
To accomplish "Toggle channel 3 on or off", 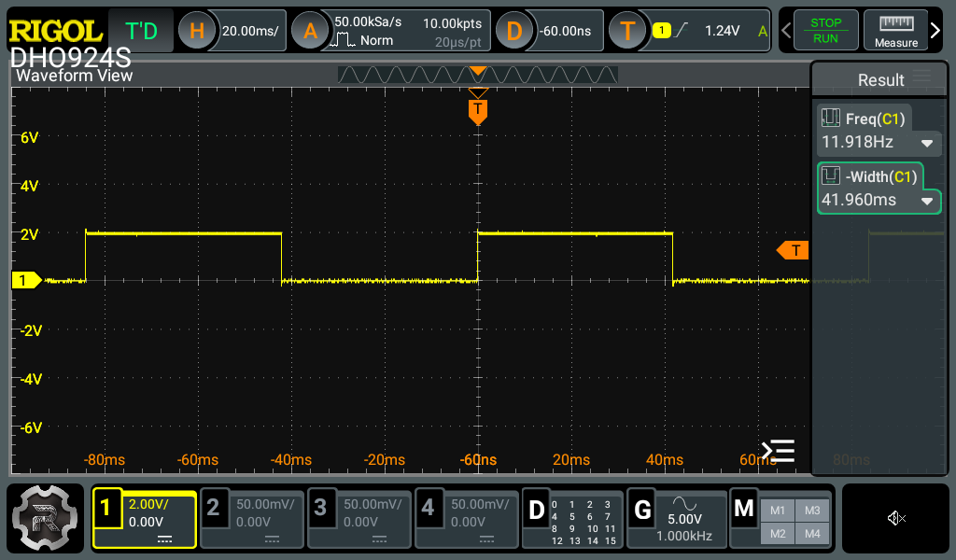I will click(x=320, y=508).
